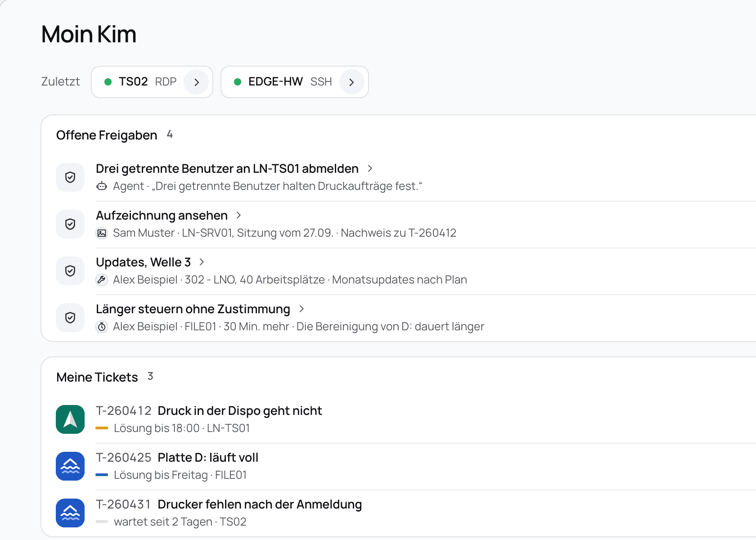The width and height of the screenshot is (756, 540).
Task: Click green status dot of TS02
Action: [108, 82]
